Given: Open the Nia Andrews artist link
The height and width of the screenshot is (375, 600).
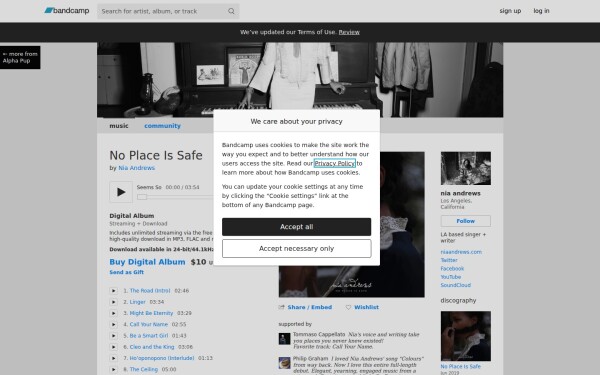Looking at the screenshot, I should click(137, 168).
